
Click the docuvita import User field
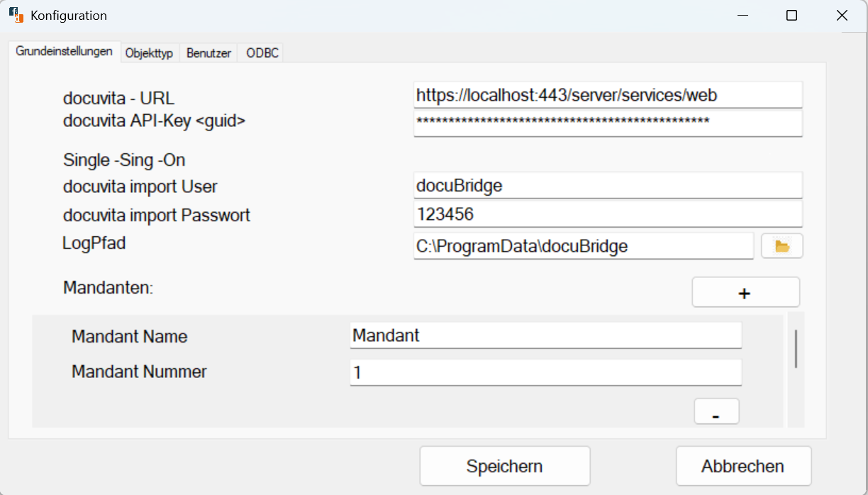[x=608, y=185]
